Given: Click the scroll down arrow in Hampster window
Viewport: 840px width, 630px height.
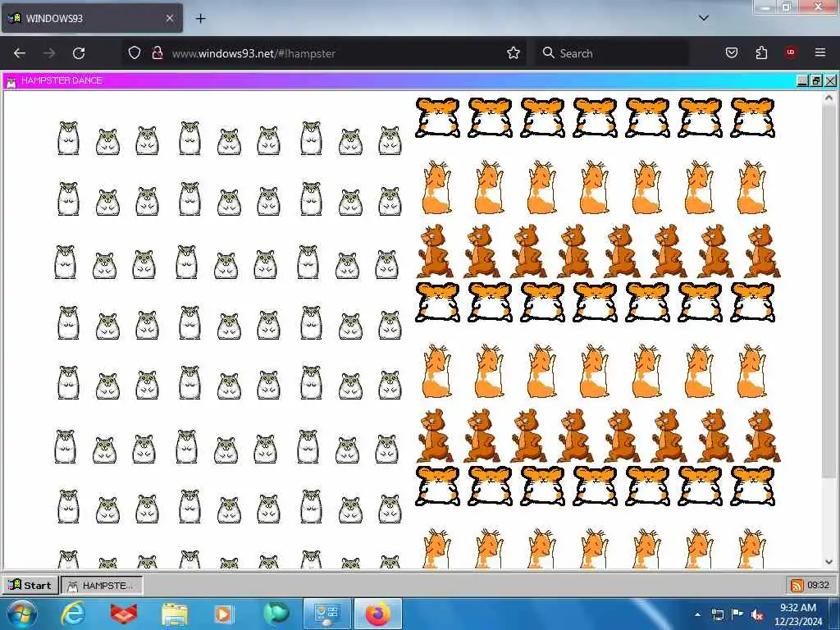Looking at the screenshot, I should [829, 562].
